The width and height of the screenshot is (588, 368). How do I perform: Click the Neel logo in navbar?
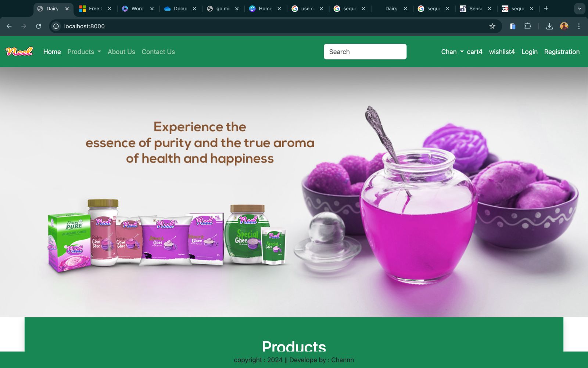(x=19, y=52)
